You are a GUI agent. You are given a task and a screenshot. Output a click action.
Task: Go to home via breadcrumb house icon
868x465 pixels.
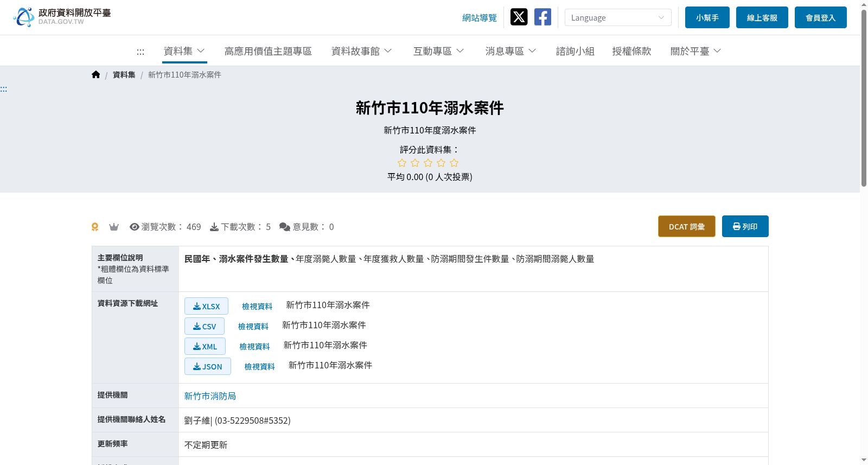[x=96, y=75]
